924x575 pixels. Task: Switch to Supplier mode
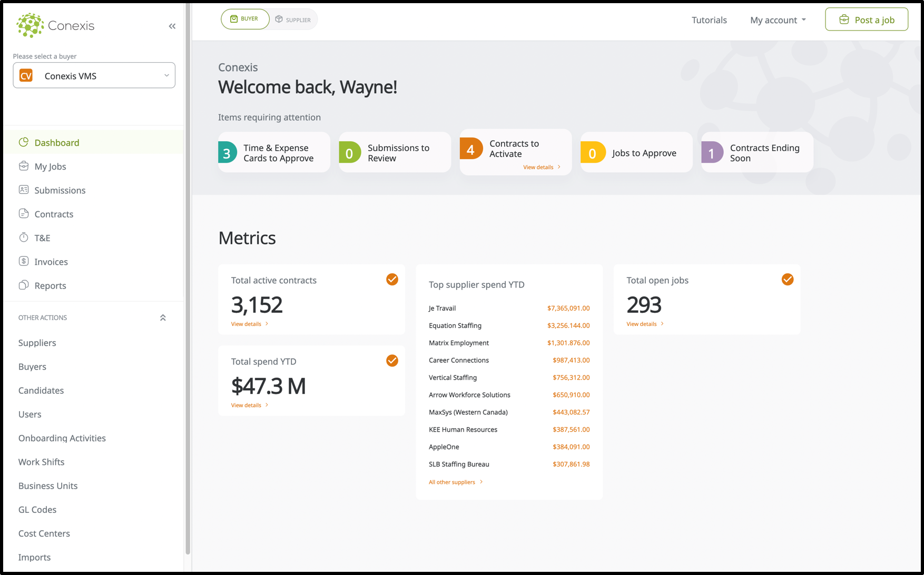coord(293,19)
